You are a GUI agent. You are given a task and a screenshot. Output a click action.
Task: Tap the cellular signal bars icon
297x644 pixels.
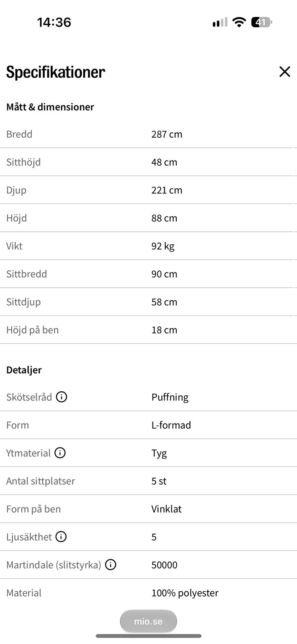(220, 22)
